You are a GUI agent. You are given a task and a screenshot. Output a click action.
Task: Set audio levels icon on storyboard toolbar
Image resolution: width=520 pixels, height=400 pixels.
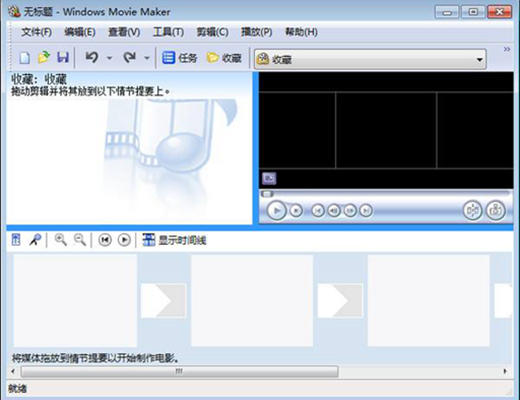[16, 240]
